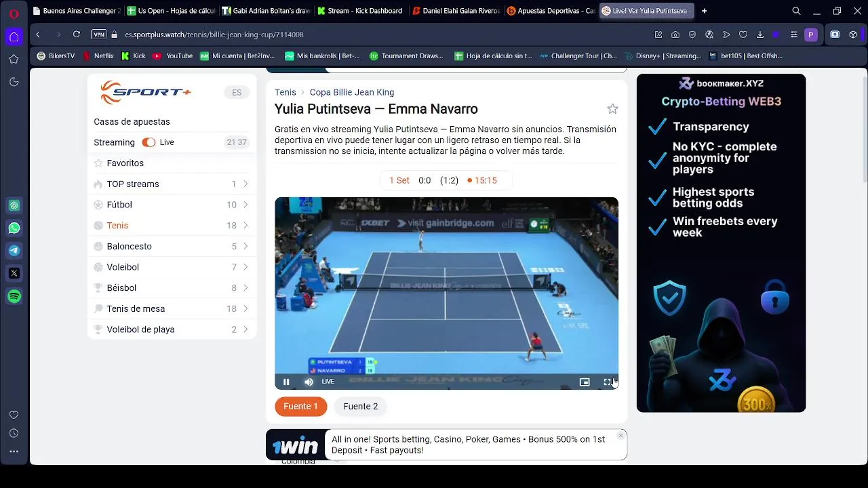
Task: Select the Fuente 2 stream source
Action: point(360,407)
